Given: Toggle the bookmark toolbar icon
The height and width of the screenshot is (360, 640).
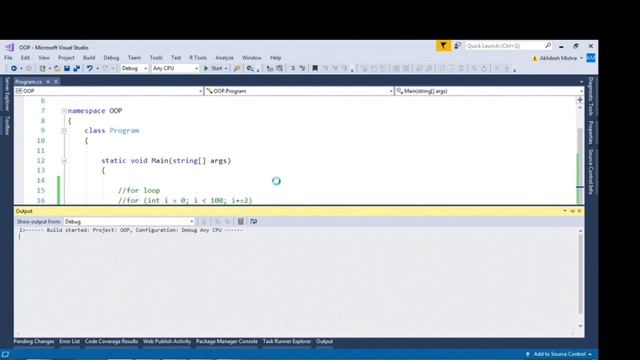Looking at the screenshot, I should click(315, 69).
